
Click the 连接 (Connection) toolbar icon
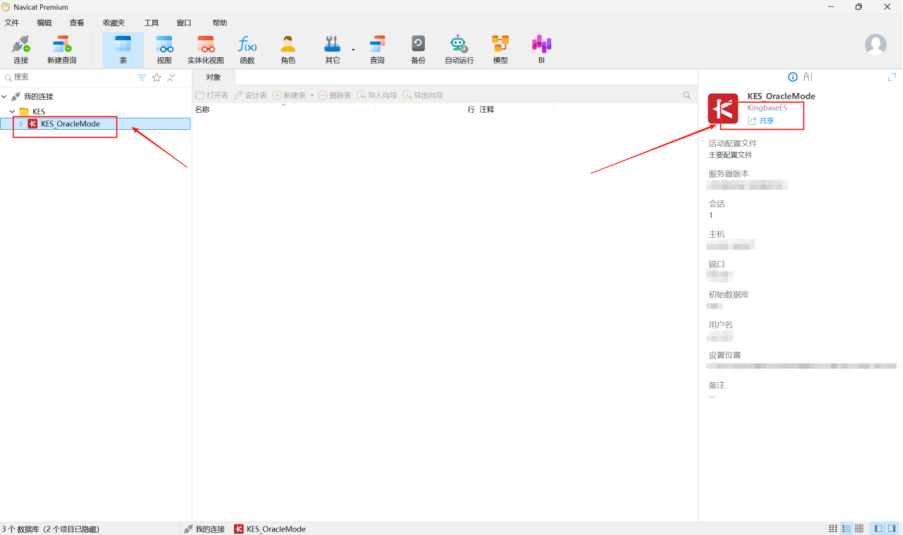[20, 49]
